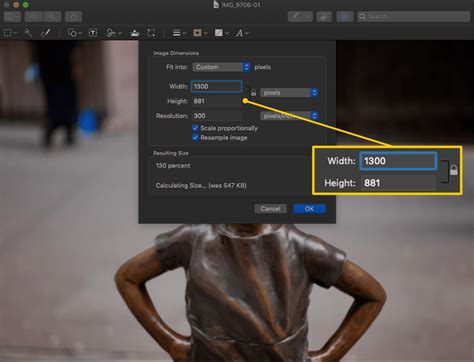Image resolution: width=474 pixels, height=362 pixels.
Task: Click the 'Image Dimensions' section label
Action: point(176,53)
